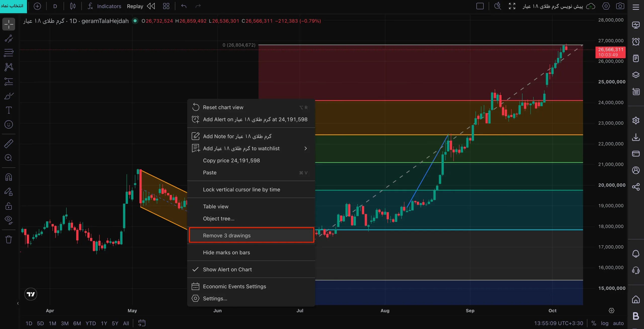Click the green symbol select button
644x329 pixels.
click(x=13, y=6)
